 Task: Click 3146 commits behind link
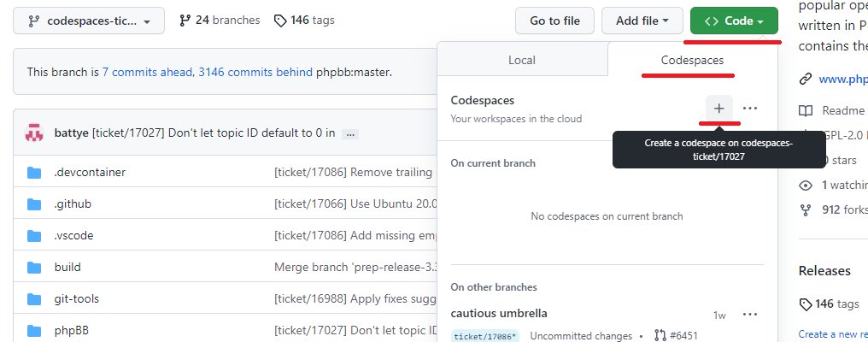point(255,72)
